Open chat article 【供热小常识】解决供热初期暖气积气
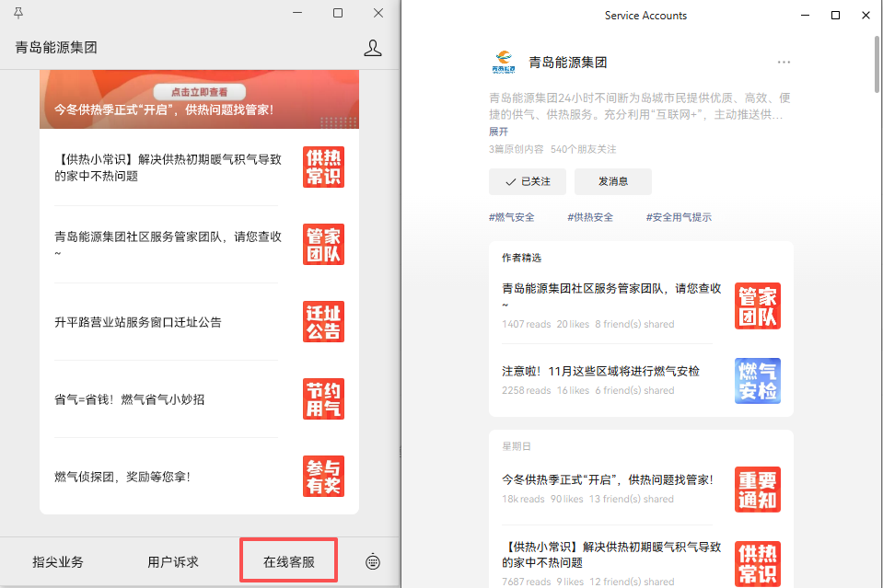Viewport: 883px width, 588px height. click(x=168, y=167)
